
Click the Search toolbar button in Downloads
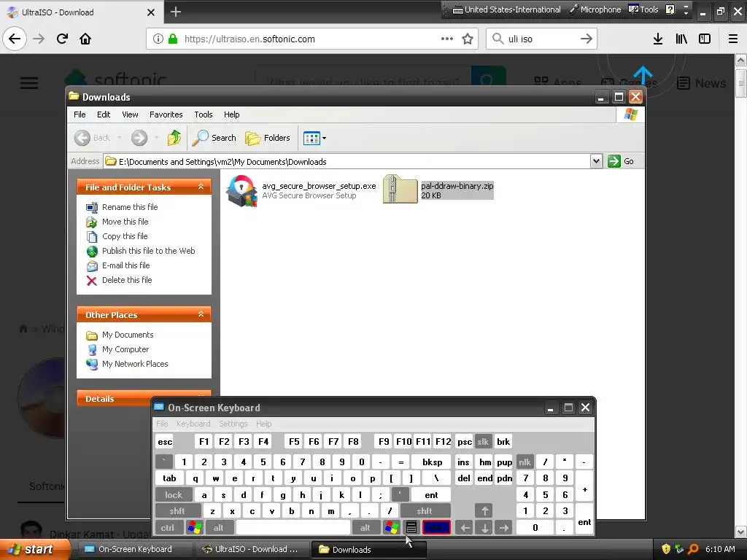pyautogui.click(x=214, y=138)
